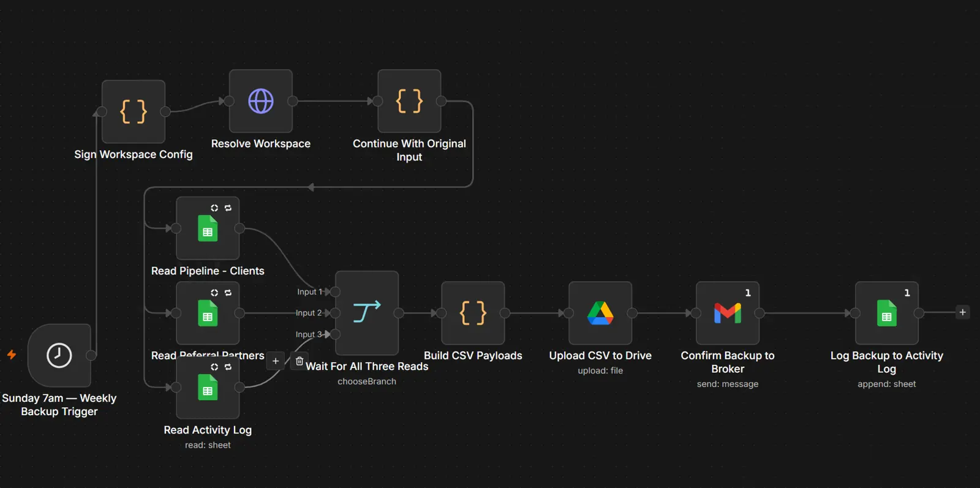Click the braces icon of Continue With Original Input

pos(409,101)
